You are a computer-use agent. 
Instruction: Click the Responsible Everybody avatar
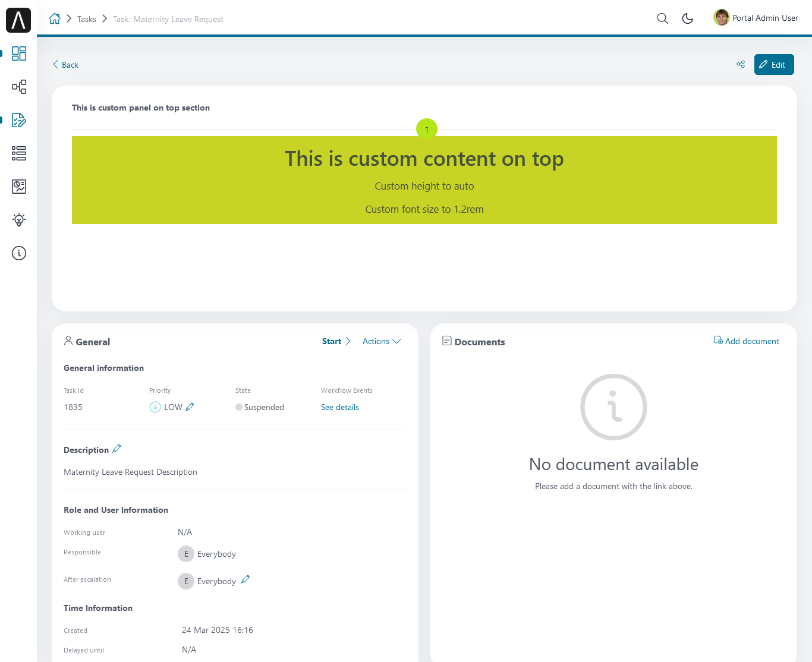(x=186, y=554)
